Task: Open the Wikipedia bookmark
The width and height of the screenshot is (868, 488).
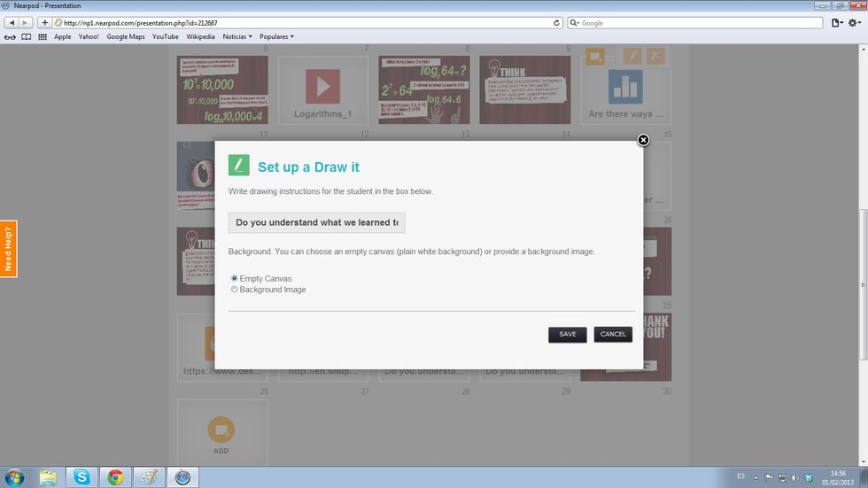Action: click(x=200, y=37)
